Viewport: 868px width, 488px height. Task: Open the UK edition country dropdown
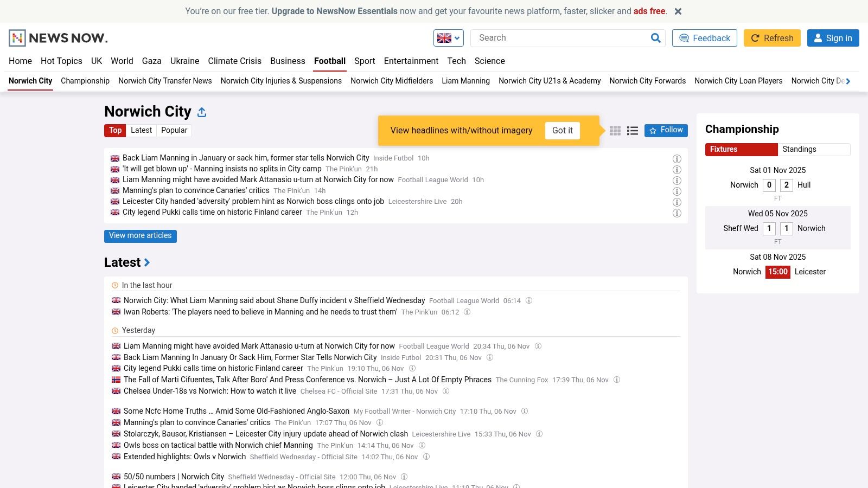pyautogui.click(x=448, y=38)
